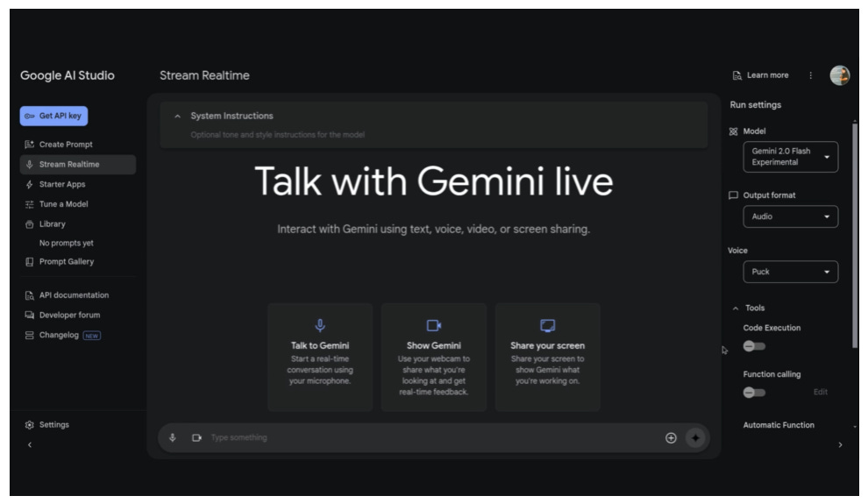868x503 pixels.
Task: Click the NEW badge next to Changelog
Action: point(92,336)
